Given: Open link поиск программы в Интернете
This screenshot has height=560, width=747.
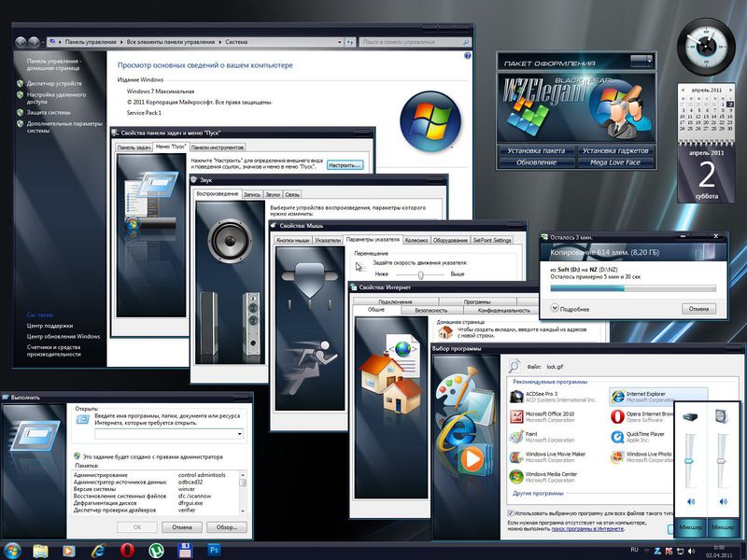Looking at the screenshot, I should (587, 528).
